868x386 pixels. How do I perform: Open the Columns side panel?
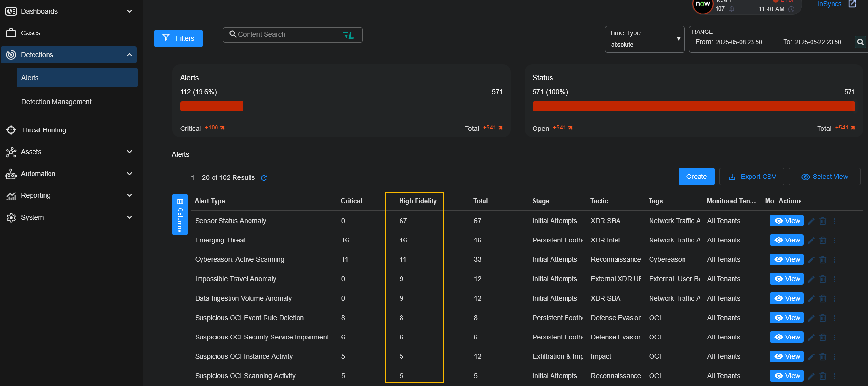click(x=180, y=215)
